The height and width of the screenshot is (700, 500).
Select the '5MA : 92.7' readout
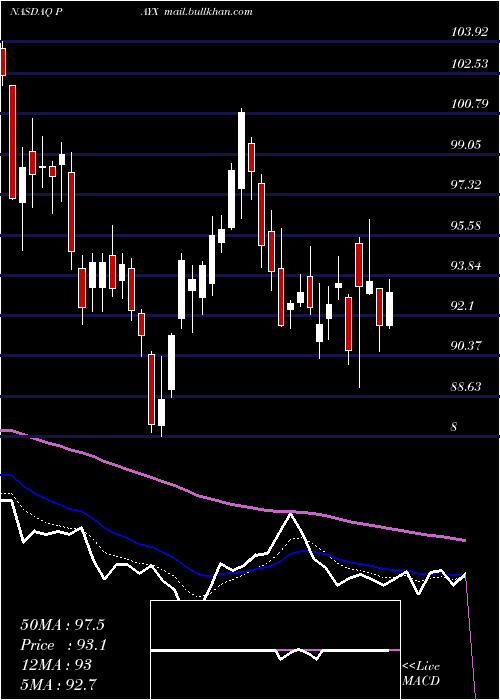59,684
